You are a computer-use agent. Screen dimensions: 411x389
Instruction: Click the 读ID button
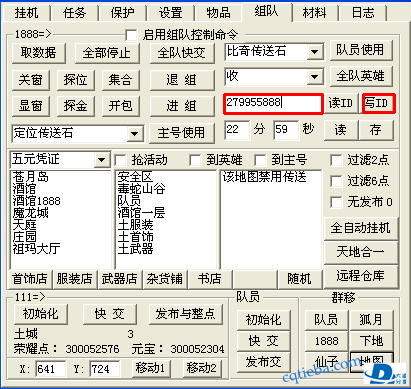pos(341,103)
